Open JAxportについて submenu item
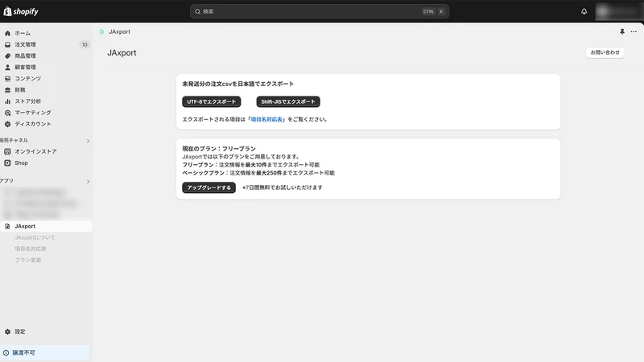Viewport: 644px width, 362px height. pyautogui.click(x=35, y=237)
